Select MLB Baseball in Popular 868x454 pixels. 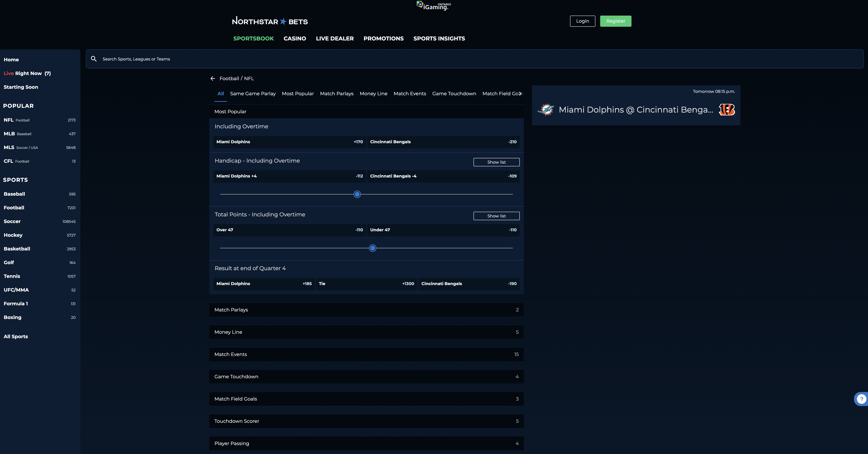(40, 134)
